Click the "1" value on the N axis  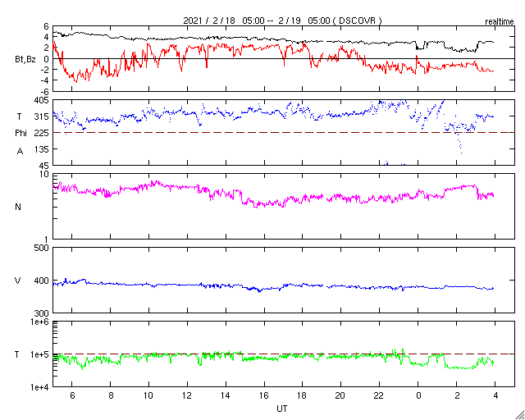47,240
